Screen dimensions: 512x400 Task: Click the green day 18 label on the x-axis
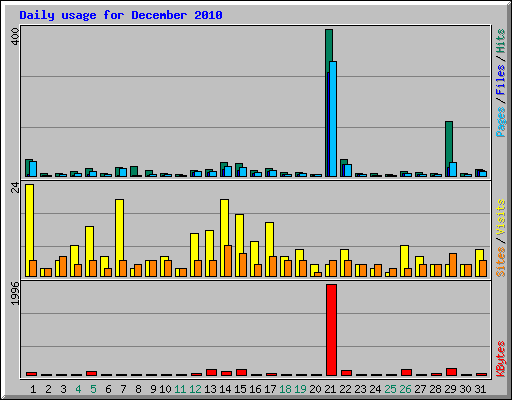pyautogui.click(x=285, y=389)
